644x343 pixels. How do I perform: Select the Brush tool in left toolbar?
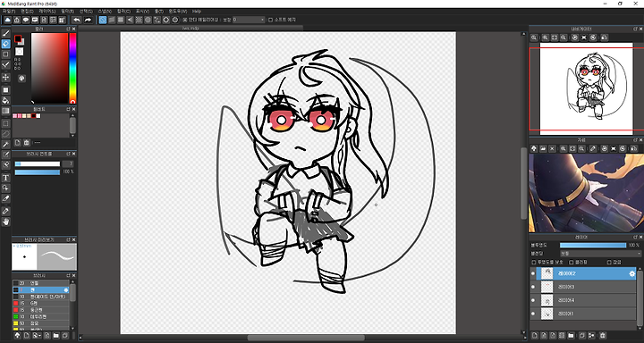[5, 33]
